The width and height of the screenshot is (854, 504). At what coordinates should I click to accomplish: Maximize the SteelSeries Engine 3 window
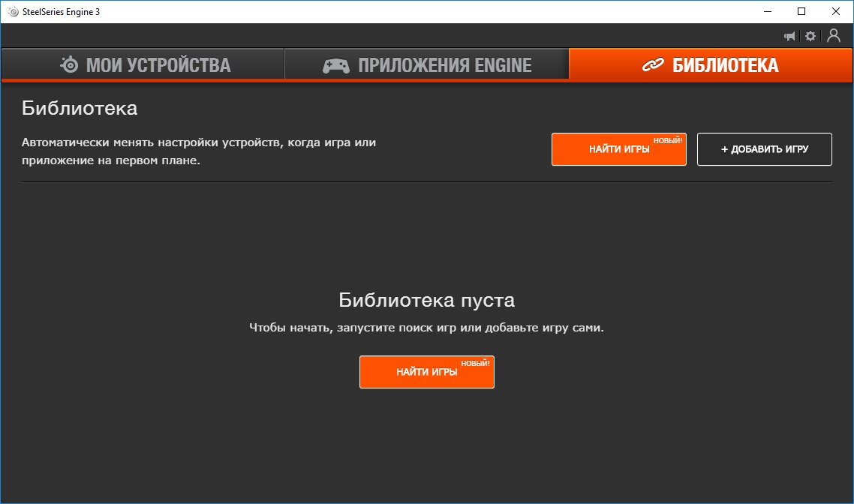pyautogui.click(x=801, y=11)
